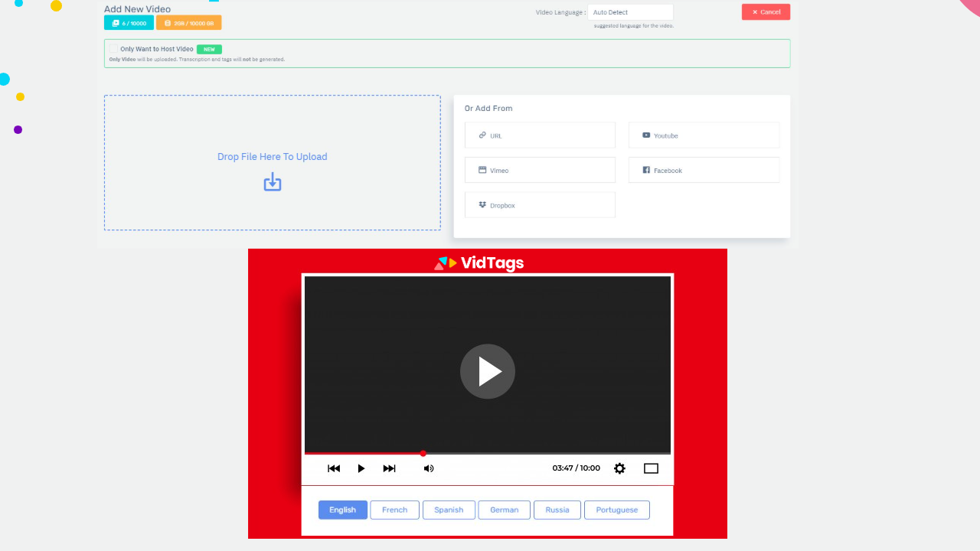Switch to French language tab

394,510
